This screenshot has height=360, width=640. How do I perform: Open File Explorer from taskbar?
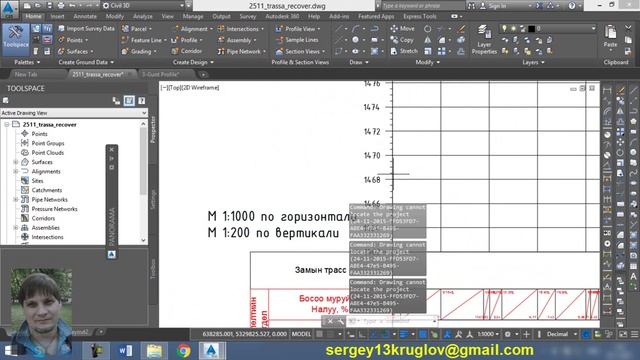[x=154, y=351]
